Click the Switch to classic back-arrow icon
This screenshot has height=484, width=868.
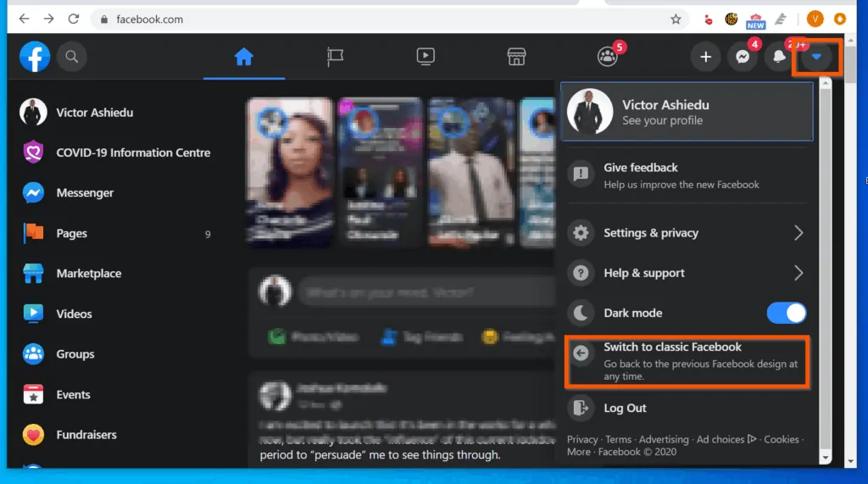point(581,353)
